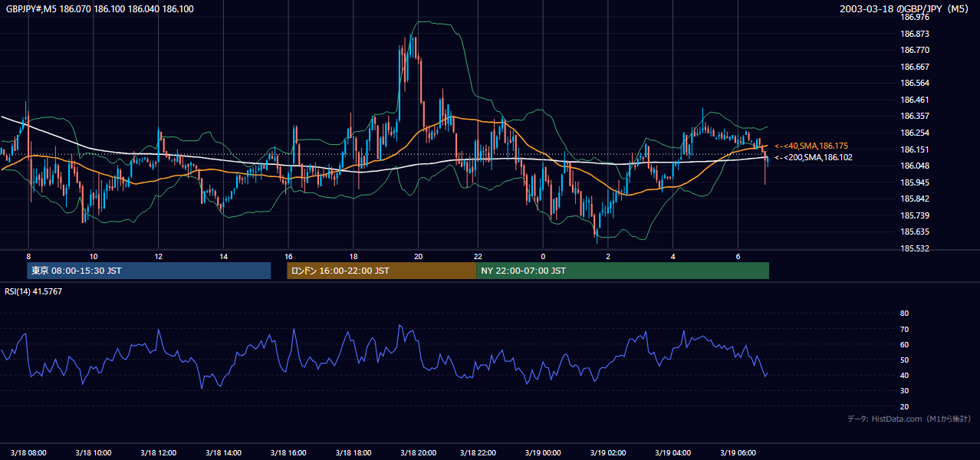This screenshot has height=460, width=980.
Task: Click the HistData.com data source credit
Action: 909,419
